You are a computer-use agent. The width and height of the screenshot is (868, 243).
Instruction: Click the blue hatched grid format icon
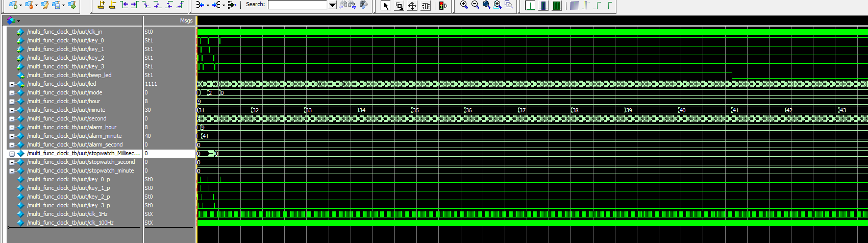coord(575,6)
